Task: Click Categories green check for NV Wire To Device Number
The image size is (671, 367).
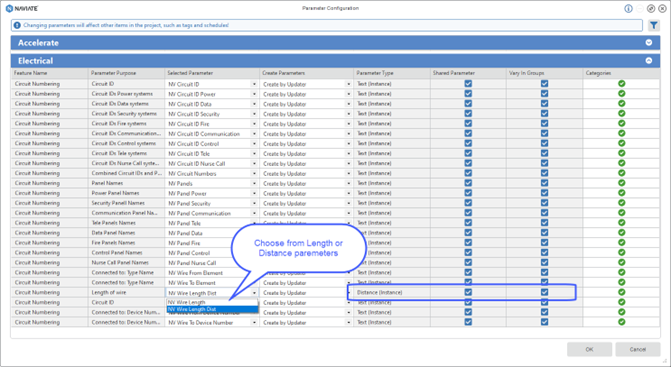Action: 621,322
